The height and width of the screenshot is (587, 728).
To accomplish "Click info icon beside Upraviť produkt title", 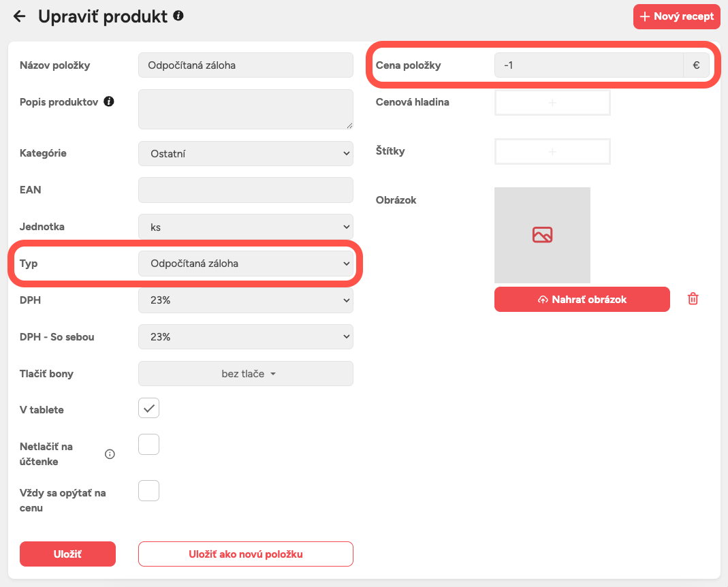I will click(178, 15).
